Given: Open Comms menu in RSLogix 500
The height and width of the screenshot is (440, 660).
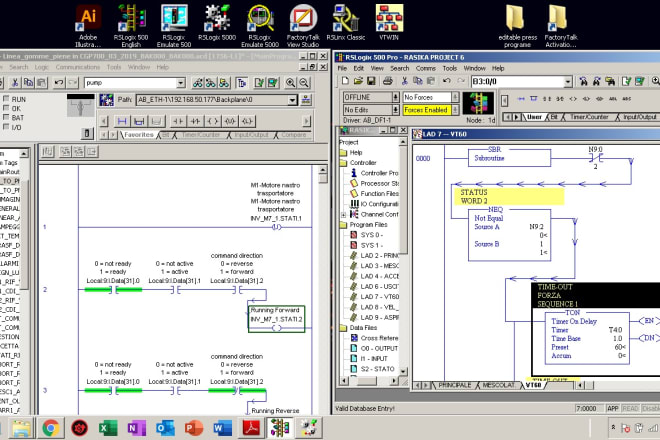Looking at the screenshot, I should point(426,68).
